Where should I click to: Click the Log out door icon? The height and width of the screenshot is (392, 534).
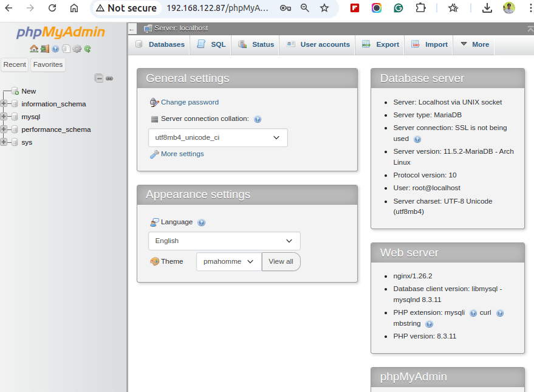coord(45,49)
